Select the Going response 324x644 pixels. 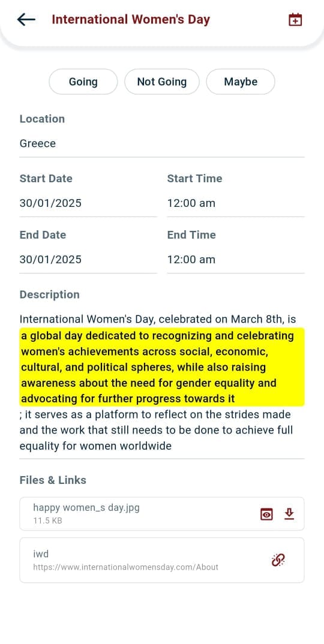(x=83, y=82)
